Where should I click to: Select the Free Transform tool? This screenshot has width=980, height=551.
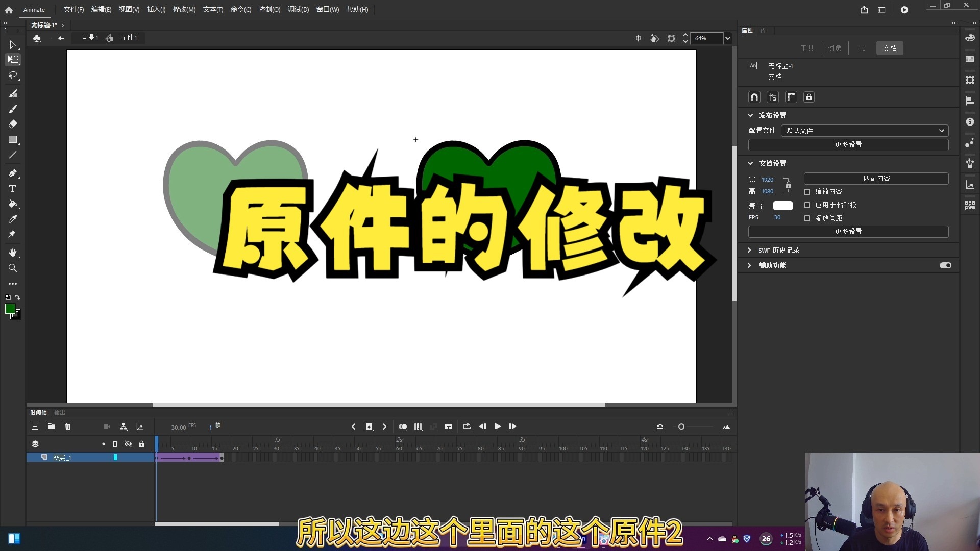point(13,60)
